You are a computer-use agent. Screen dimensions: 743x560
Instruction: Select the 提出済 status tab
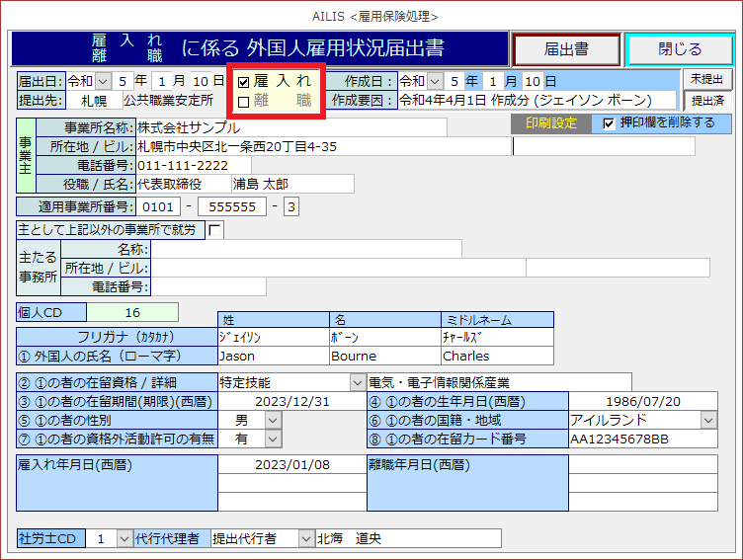point(706,101)
